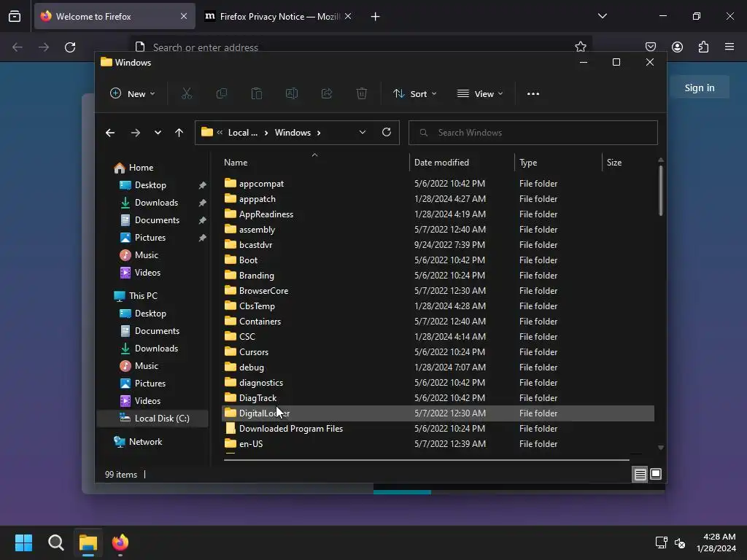747x560 pixels.
Task: Sort by the Size column header
Action: tap(629, 163)
